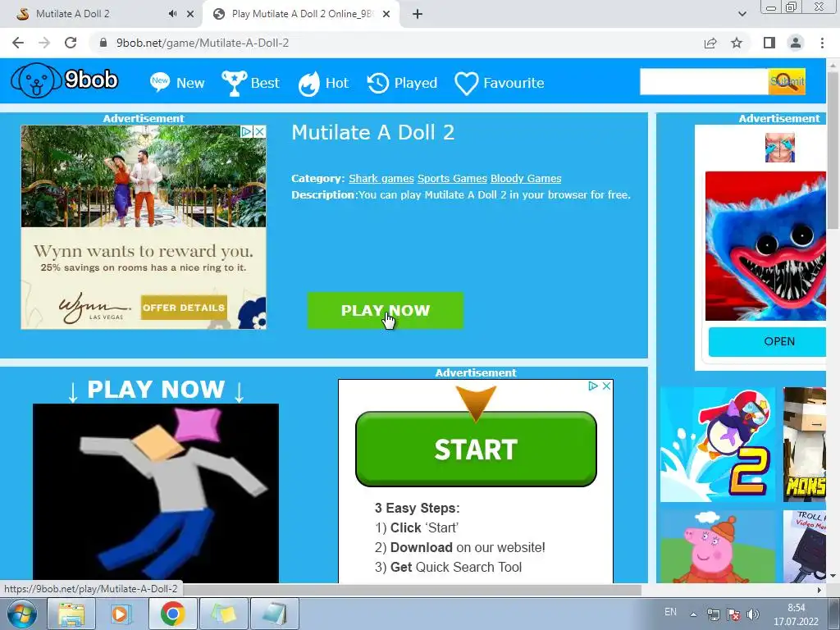
Task: Open the Bloody Games category link
Action: coord(526,178)
